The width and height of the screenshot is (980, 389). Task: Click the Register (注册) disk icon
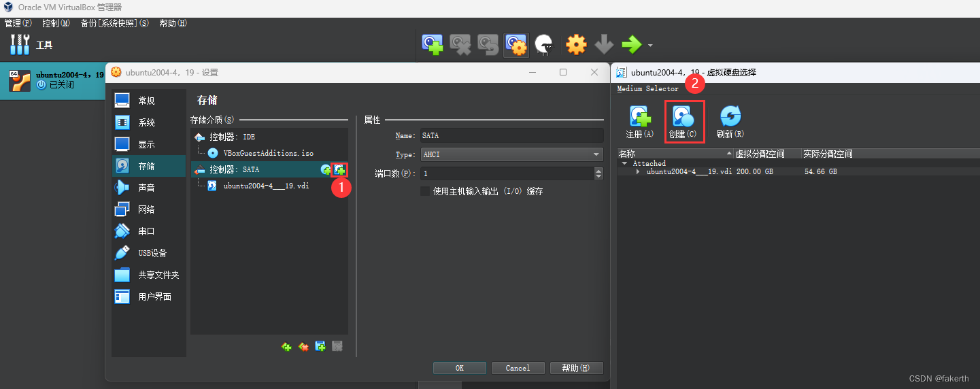pos(640,122)
